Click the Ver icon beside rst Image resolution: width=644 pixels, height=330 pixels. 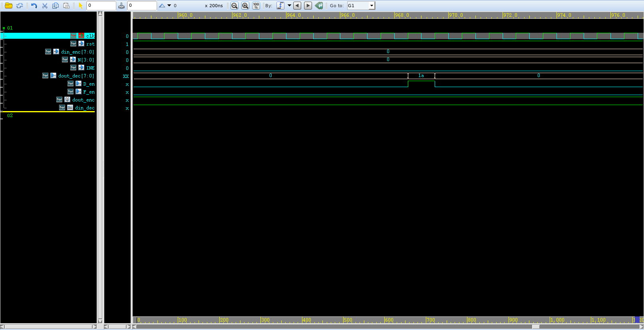73,44
